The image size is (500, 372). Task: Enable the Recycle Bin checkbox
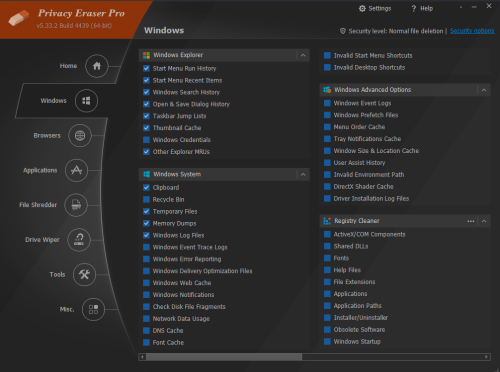pyautogui.click(x=146, y=199)
